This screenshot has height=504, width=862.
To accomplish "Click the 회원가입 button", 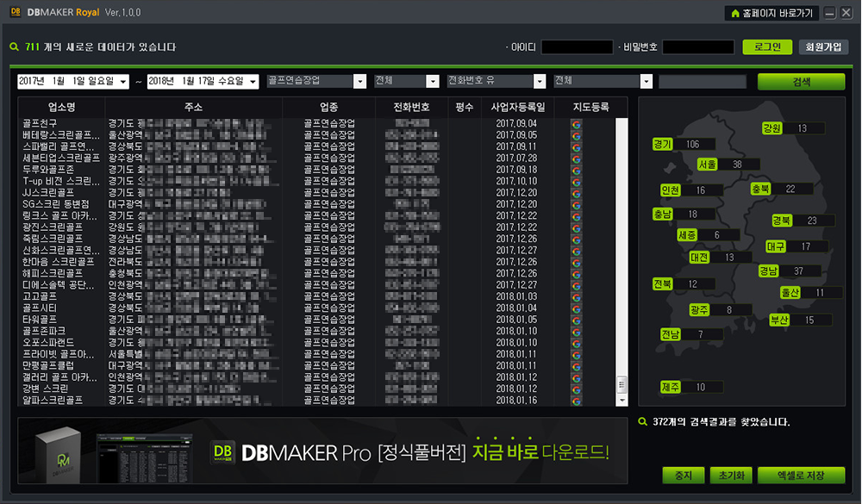I will coord(823,47).
